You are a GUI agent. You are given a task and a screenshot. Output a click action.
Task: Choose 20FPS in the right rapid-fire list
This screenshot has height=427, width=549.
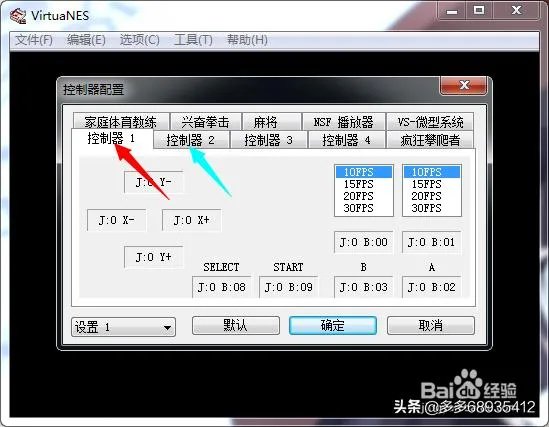pyautogui.click(x=431, y=196)
